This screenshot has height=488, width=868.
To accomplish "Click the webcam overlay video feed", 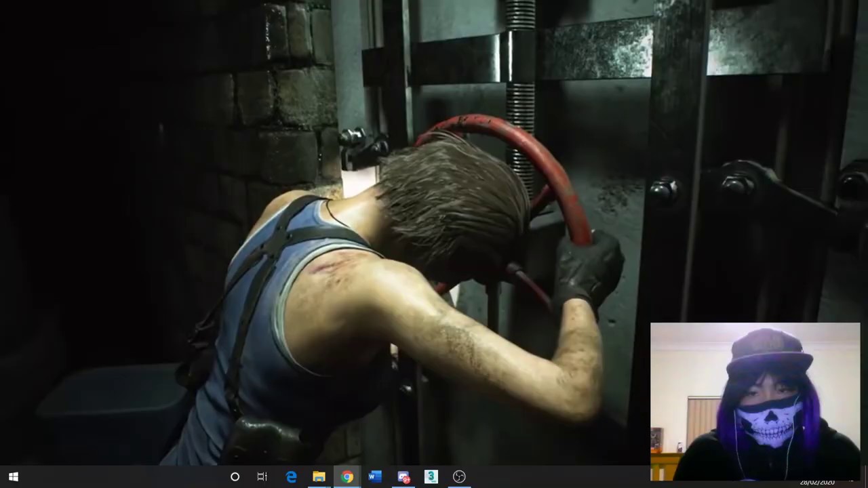I will click(755, 401).
